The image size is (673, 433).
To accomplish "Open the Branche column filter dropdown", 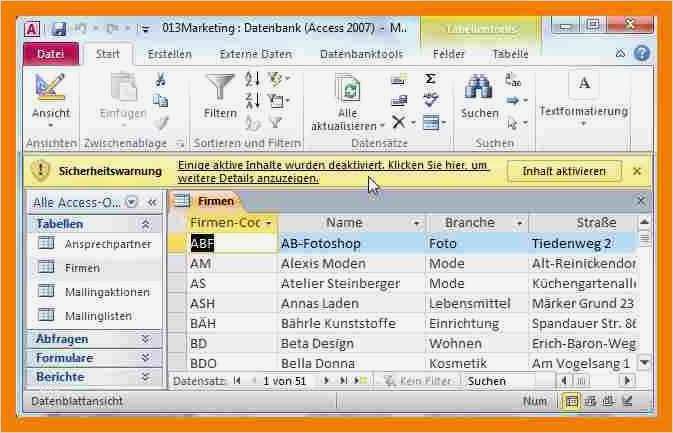I will click(x=519, y=223).
